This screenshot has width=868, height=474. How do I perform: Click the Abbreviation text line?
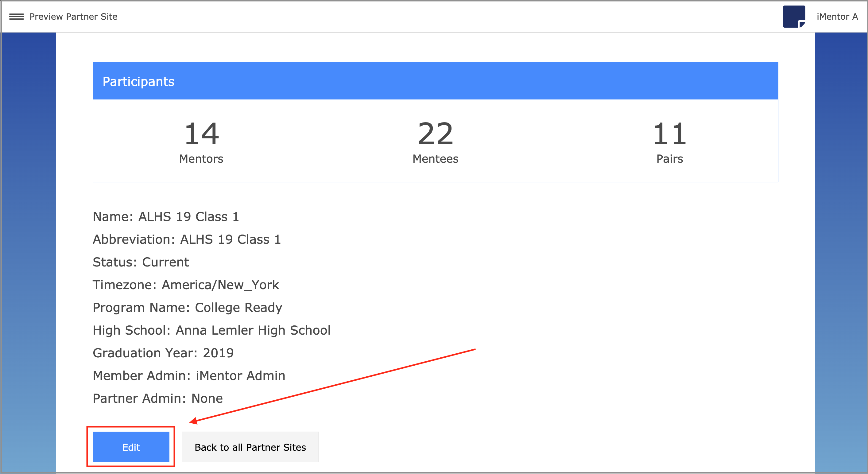tap(187, 239)
